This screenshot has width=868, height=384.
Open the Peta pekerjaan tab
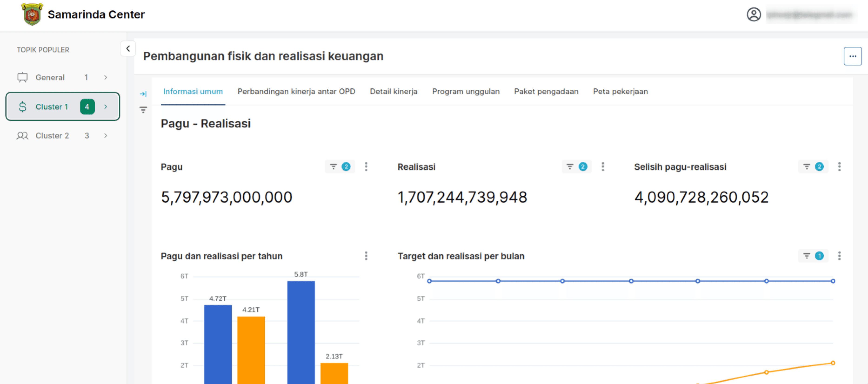coord(620,92)
